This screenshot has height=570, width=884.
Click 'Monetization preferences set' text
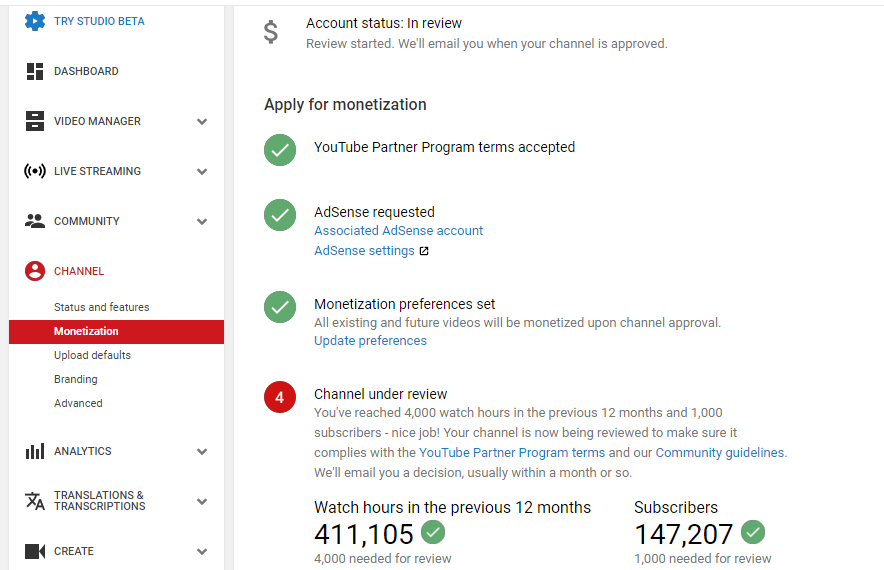click(404, 304)
